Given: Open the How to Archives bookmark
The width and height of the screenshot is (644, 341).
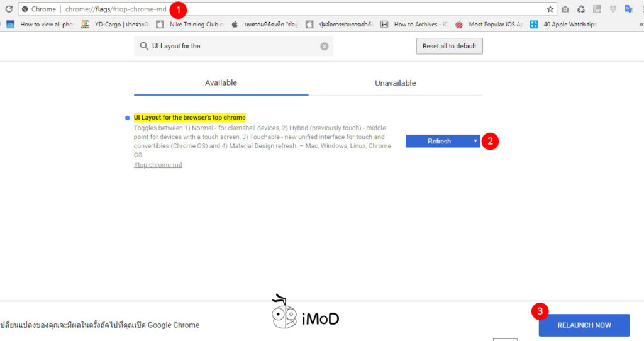Looking at the screenshot, I should coord(414,25).
